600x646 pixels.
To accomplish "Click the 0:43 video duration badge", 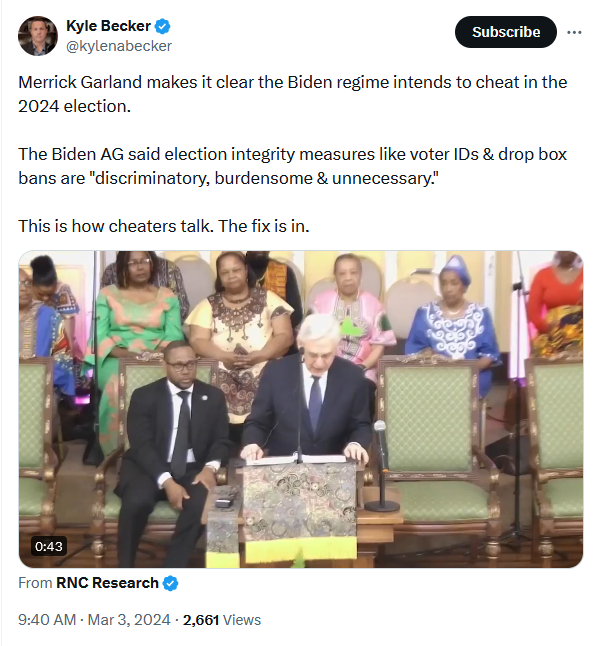I will pyautogui.click(x=49, y=546).
